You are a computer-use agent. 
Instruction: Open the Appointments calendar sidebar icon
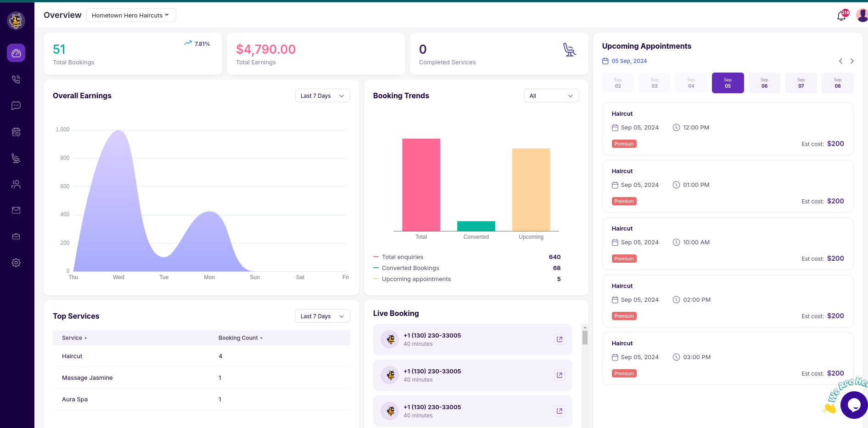pos(16,132)
